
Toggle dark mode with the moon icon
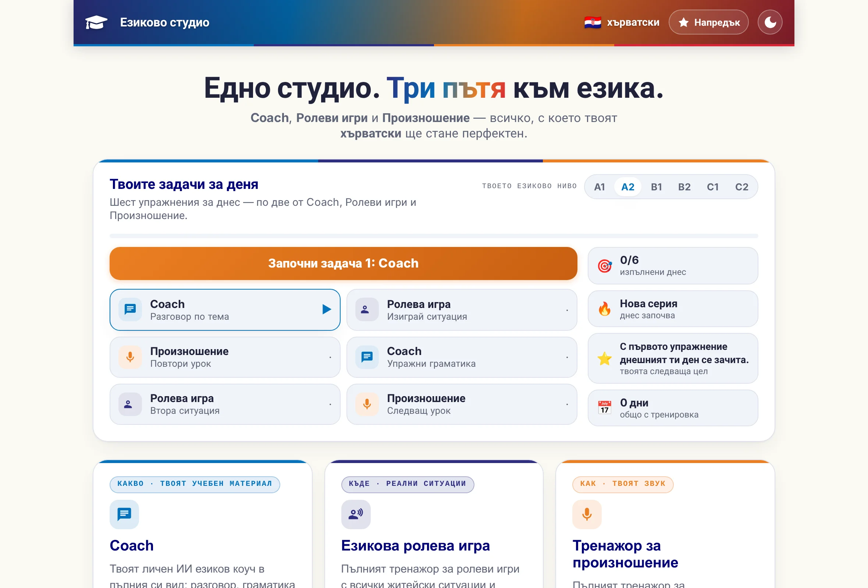[x=770, y=22]
